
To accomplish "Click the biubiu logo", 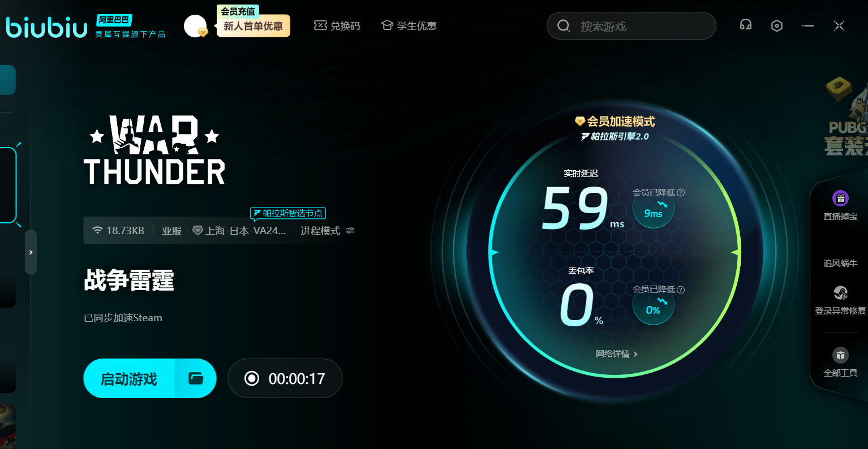I will 46,27.
